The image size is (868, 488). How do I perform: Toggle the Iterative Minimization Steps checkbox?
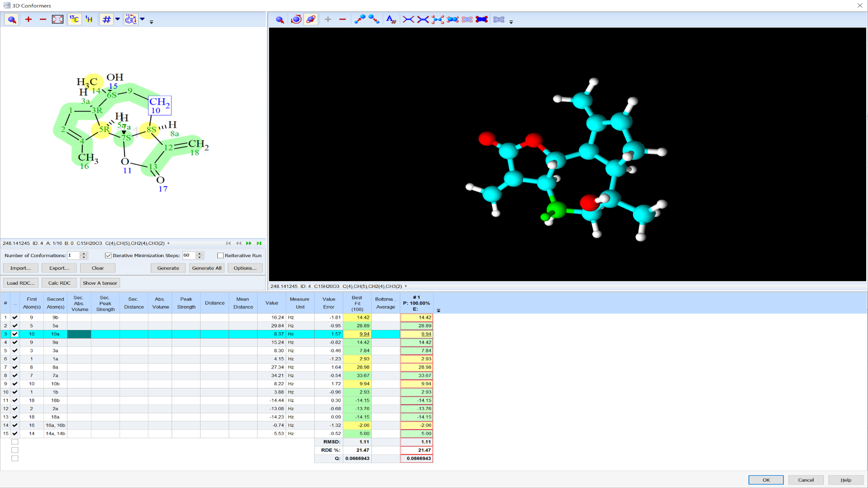click(108, 256)
